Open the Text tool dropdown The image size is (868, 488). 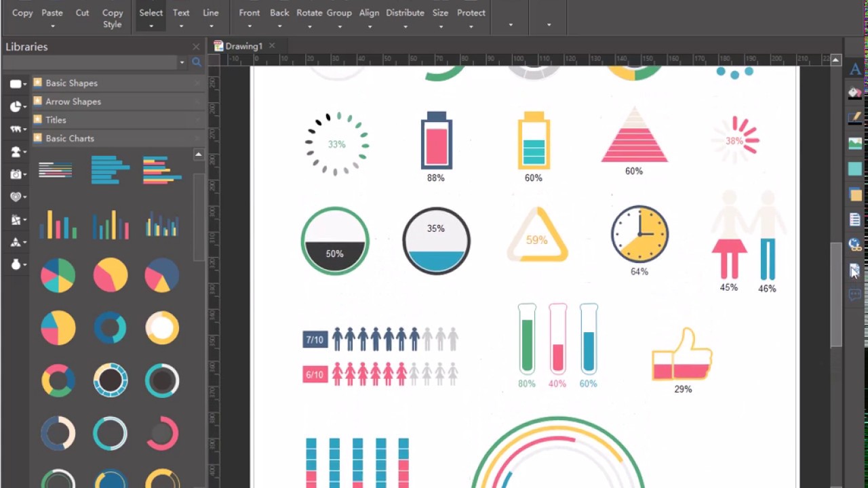(x=181, y=26)
